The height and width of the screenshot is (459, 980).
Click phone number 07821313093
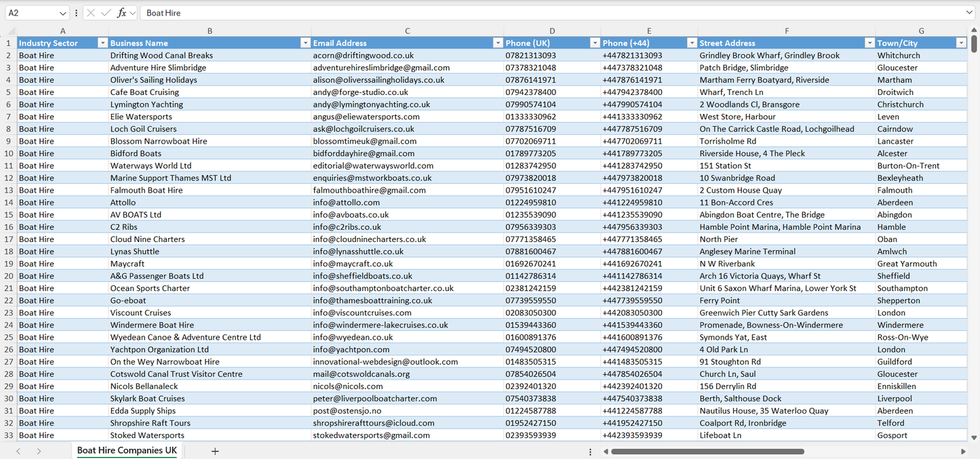tap(552, 56)
